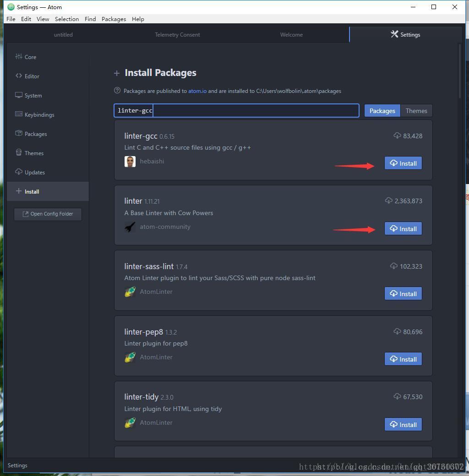Switch to the Telemetry Consent tab
Viewport: 469px width, 476px height.
tap(177, 35)
